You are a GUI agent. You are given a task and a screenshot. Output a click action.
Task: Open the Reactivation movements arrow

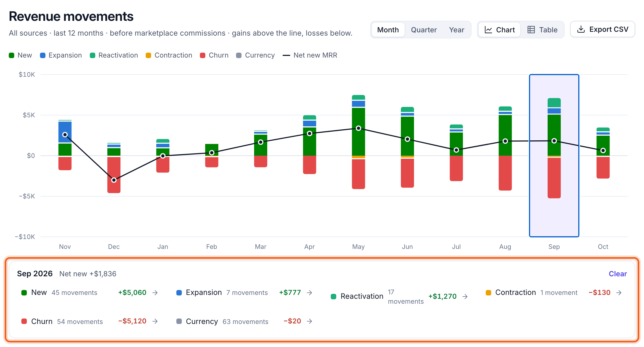coord(465,297)
